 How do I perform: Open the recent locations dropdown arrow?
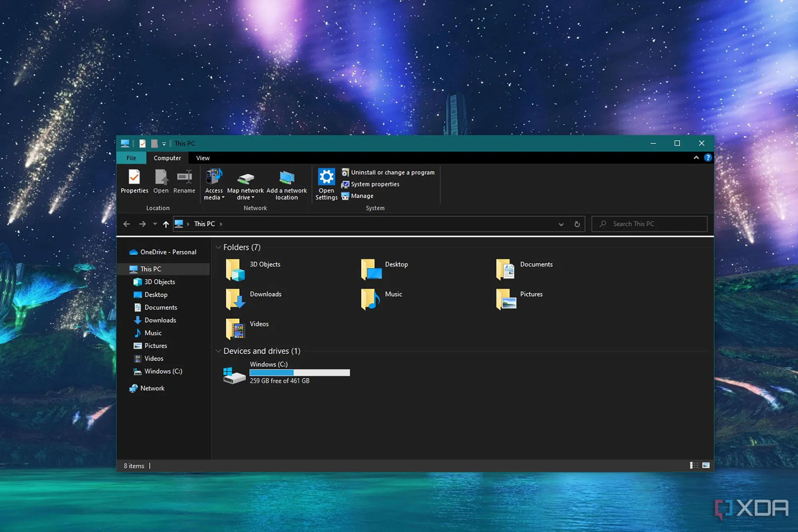point(155,224)
